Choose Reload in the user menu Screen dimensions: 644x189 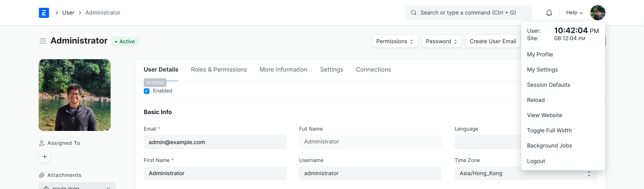563,100
